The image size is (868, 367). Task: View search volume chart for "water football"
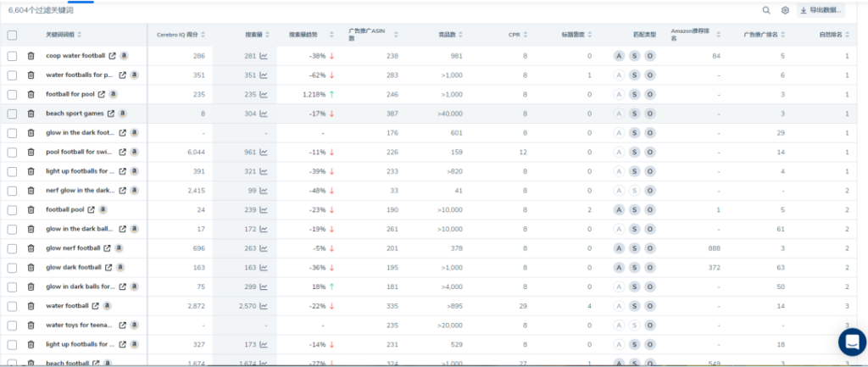[264, 305]
